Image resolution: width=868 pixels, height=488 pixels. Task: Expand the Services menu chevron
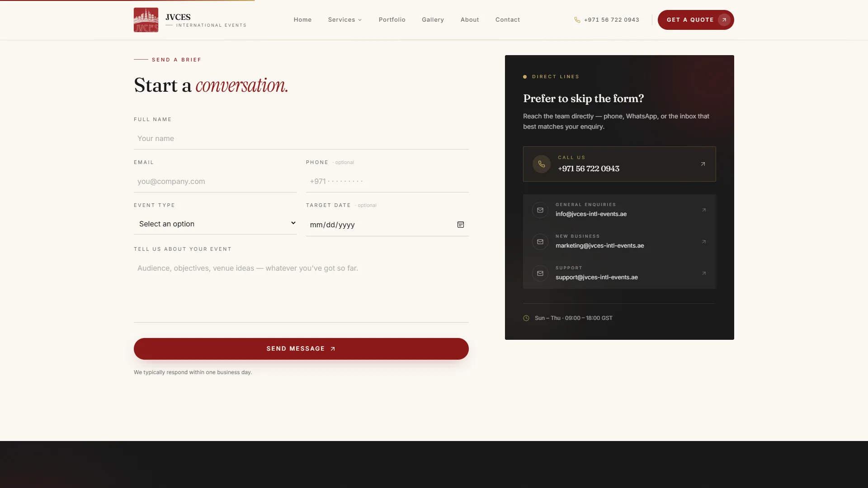coord(360,20)
